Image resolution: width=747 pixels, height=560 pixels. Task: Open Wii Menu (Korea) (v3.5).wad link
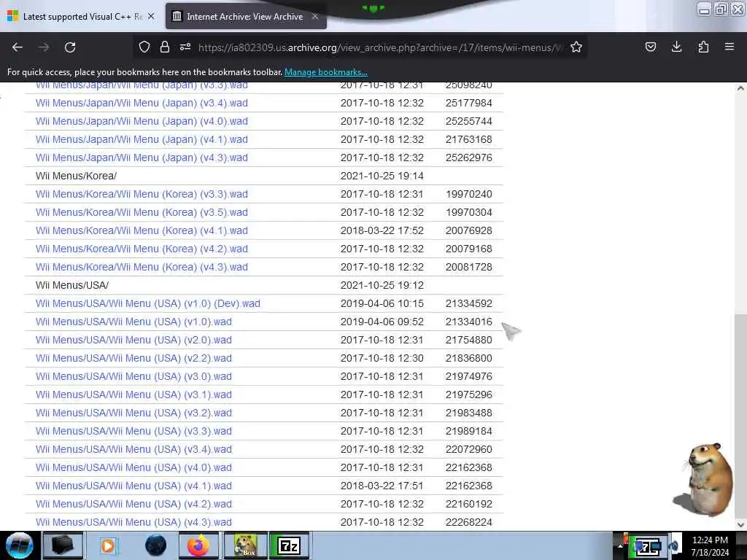click(x=142, y=212)
